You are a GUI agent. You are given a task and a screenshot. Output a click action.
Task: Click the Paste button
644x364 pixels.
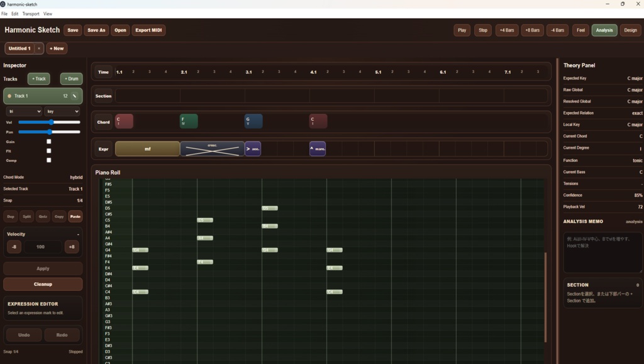[x=75, y=217]
